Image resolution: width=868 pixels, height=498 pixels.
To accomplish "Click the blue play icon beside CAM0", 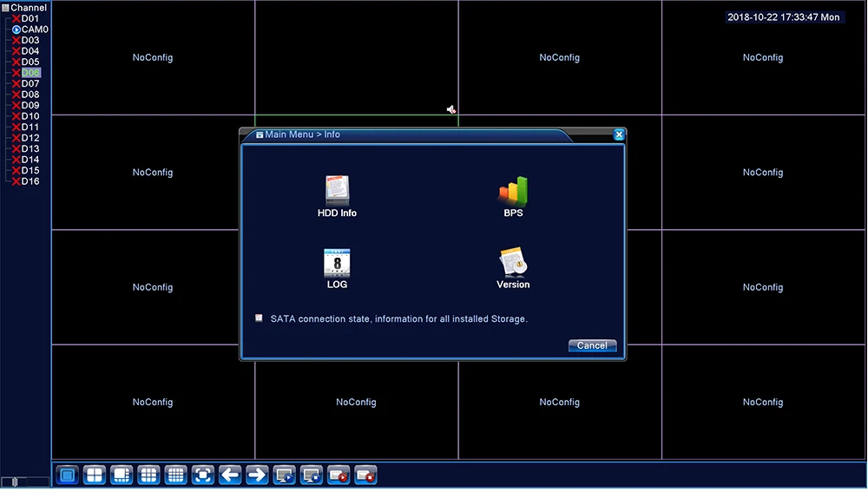I will 16,29.
